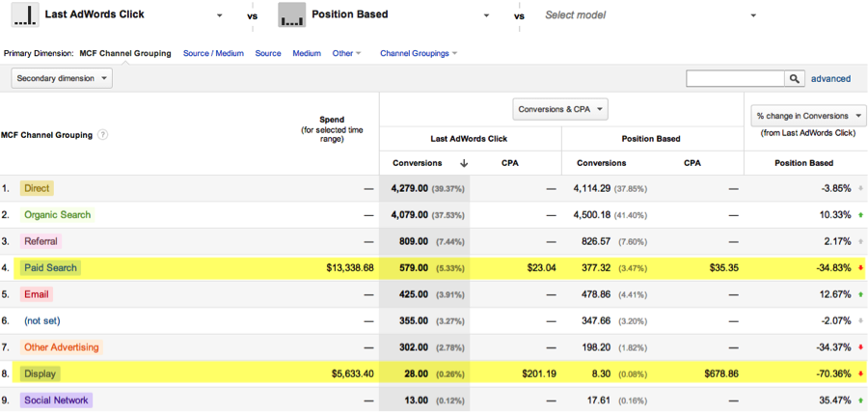This screenshot has height=412, width=868.
Task: Click the green up arrow for Email
Action: tap(860, 294)
